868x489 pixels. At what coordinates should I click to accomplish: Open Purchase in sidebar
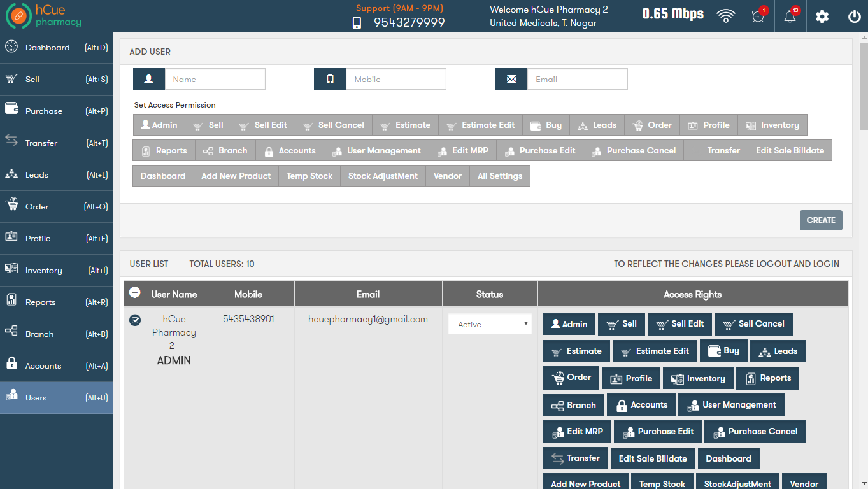pos(57,111)
